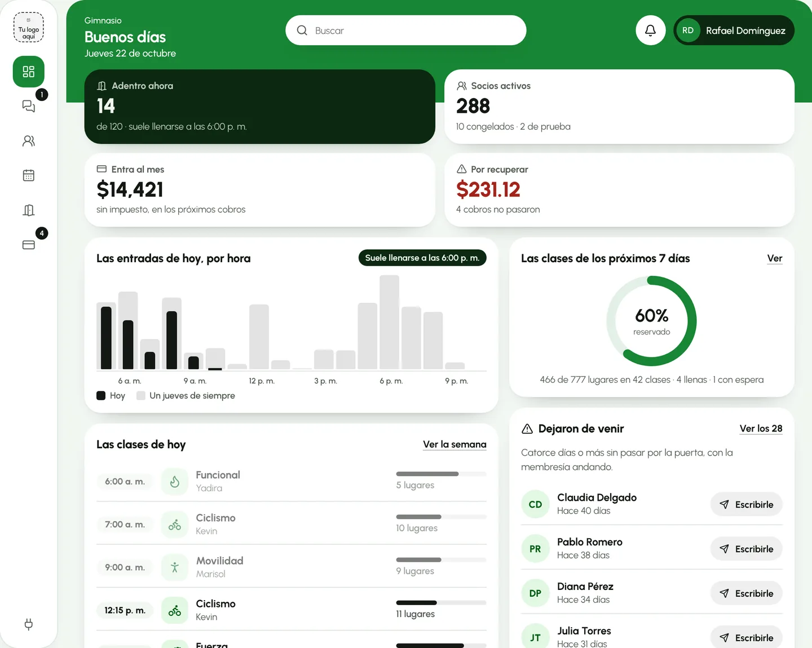The height and width of the screenshot is (648, 812).
Task: Click the CD avatar of Claudia Delgado
Action: [x=535, y=504]
